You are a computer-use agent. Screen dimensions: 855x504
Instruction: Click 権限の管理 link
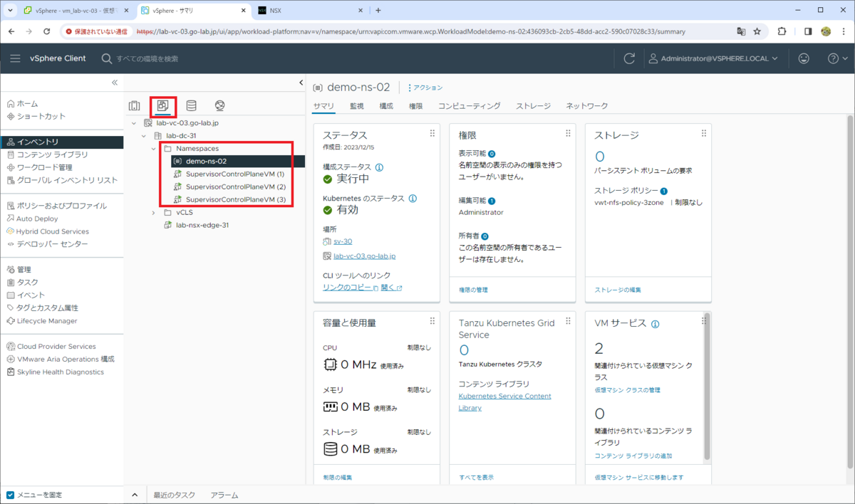474,290
